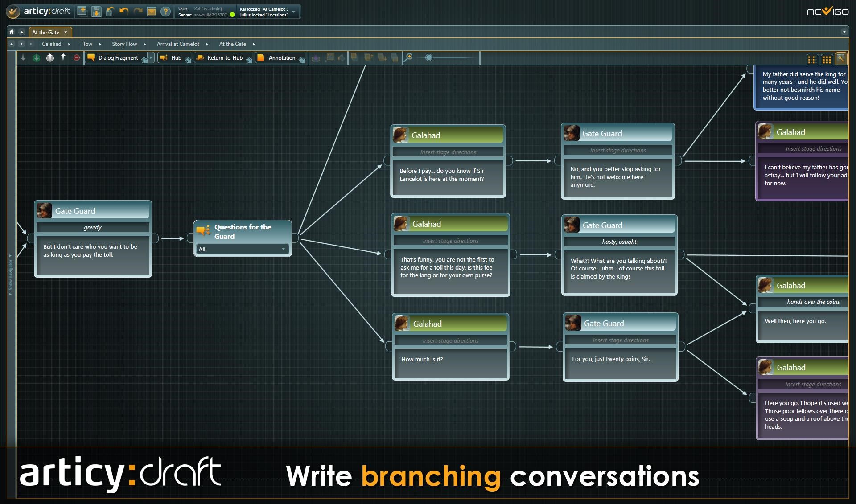This screenshot has height=504, width=856.
Task: Click the magnifier zoom icon
Action: [408, 57]
